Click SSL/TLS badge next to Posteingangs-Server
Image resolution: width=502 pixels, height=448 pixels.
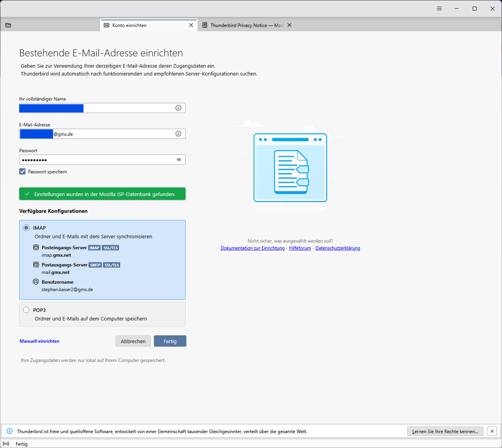(x=110, y=248)
